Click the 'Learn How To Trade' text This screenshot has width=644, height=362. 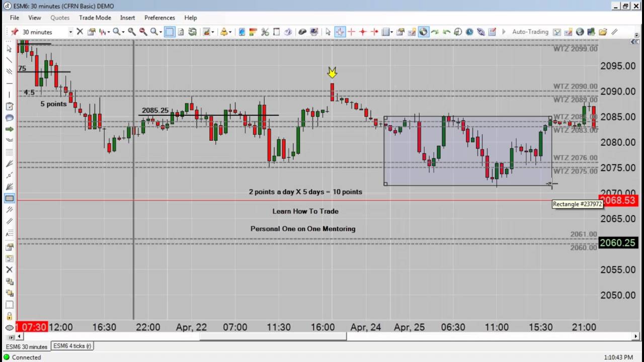tap(305, 211)
